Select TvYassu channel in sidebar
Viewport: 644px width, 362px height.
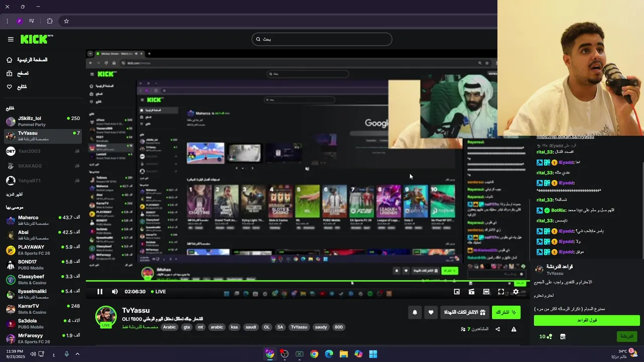43,136
